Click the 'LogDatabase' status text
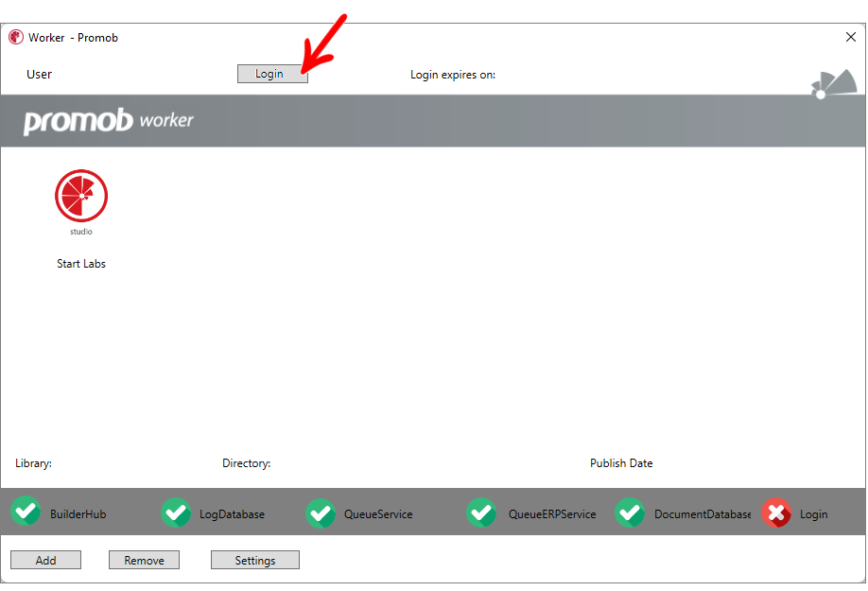 click(232, 514)
